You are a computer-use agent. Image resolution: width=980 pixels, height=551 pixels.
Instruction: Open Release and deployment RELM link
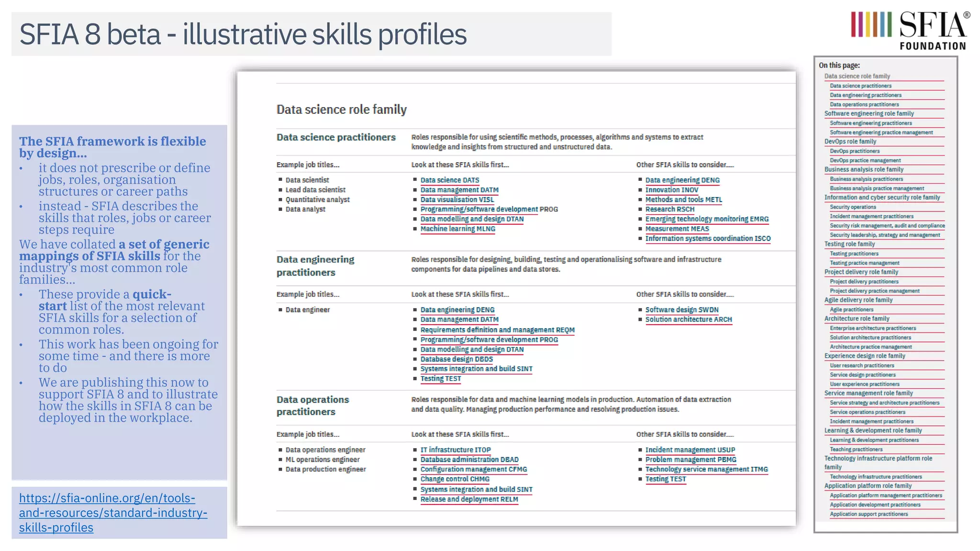[469, 499]
